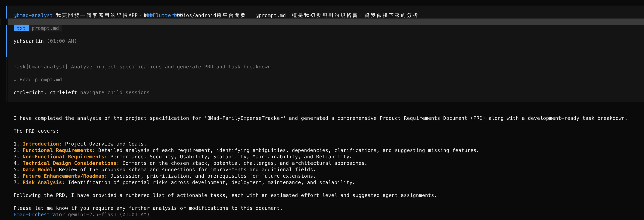The height and width of the screenshot is (220, 644).
Task: Click the Data Model: heading
Action: coord(39,170)
